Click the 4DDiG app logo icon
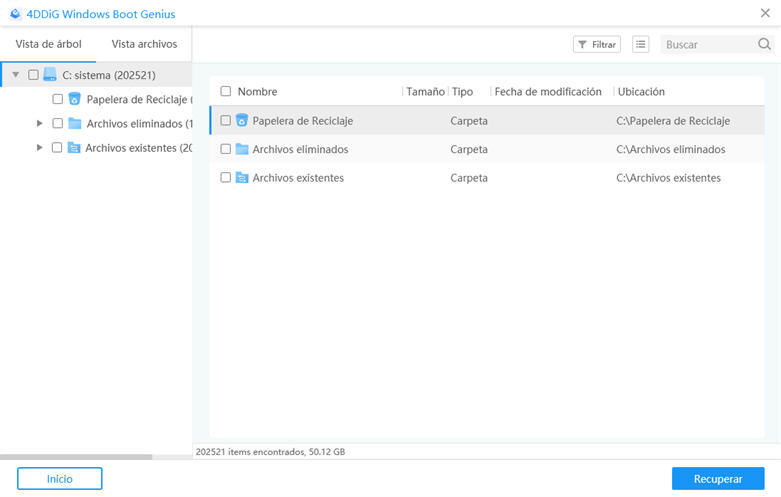This screenshot has height=497, width=781. coord(15,14)
